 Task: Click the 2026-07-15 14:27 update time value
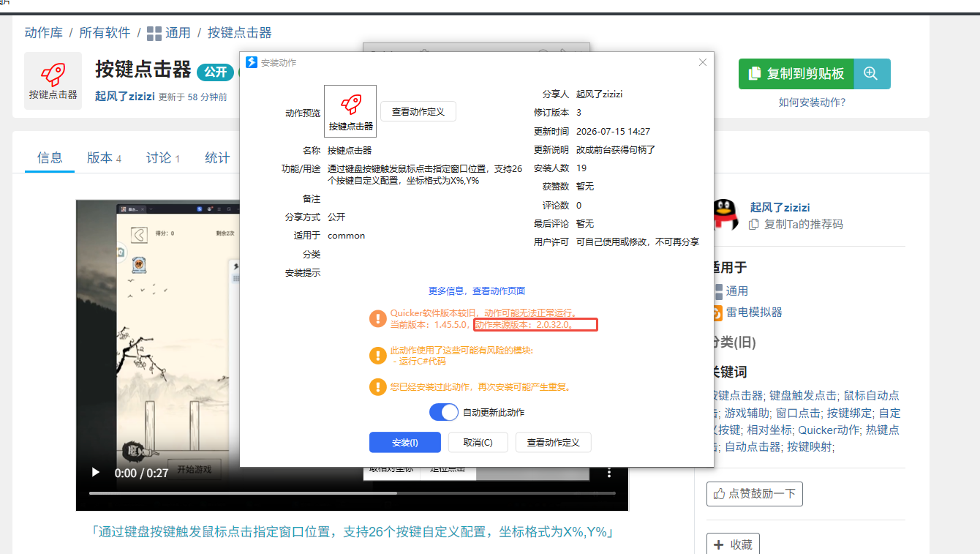(613, 132)
